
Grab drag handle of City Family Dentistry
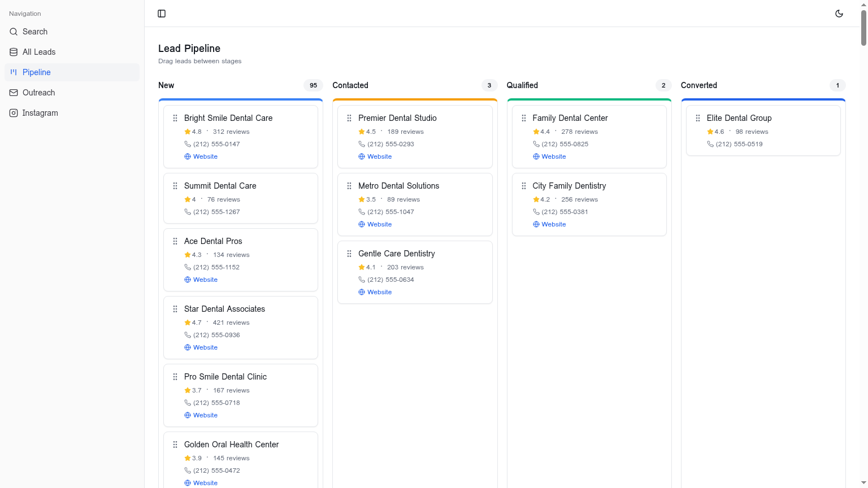[524, 186]
